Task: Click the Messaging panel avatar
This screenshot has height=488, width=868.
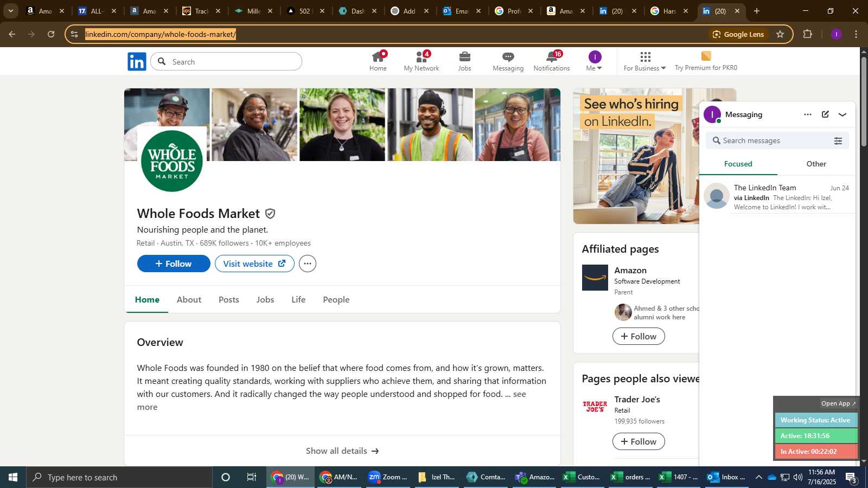Action: point(712,114)
